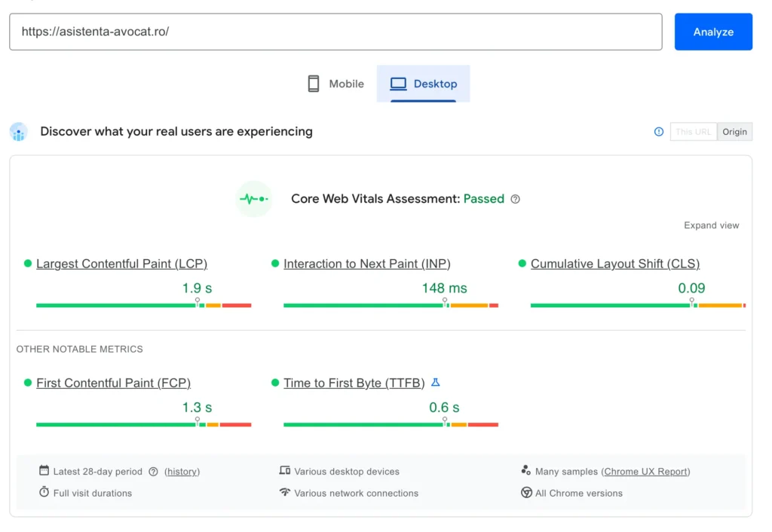This screenshot has width=772, height=532.
Task: Open Time to First Byte (TTFB) link
Action: tap(354, 383)
